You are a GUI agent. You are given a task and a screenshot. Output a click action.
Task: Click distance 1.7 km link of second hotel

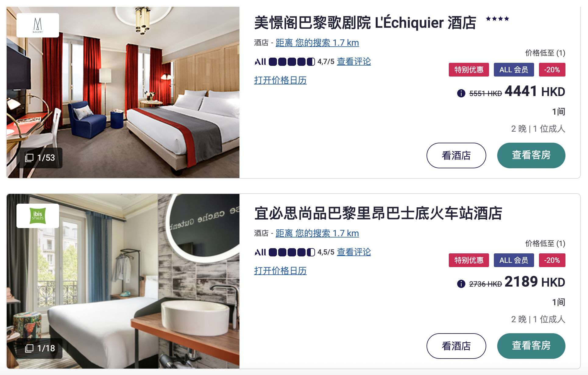317,233
